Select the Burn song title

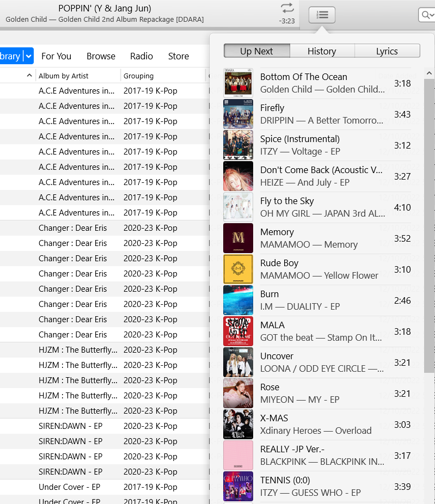click(269, 294)
